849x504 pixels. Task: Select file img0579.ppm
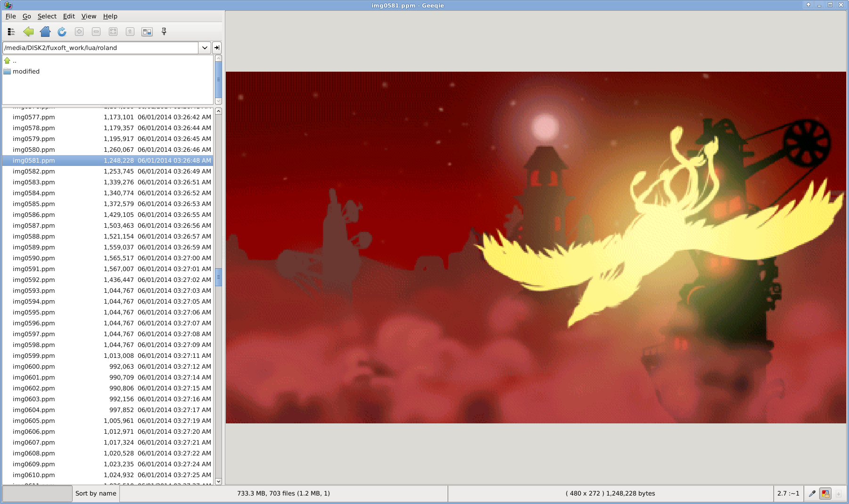[x=107, y=139]
